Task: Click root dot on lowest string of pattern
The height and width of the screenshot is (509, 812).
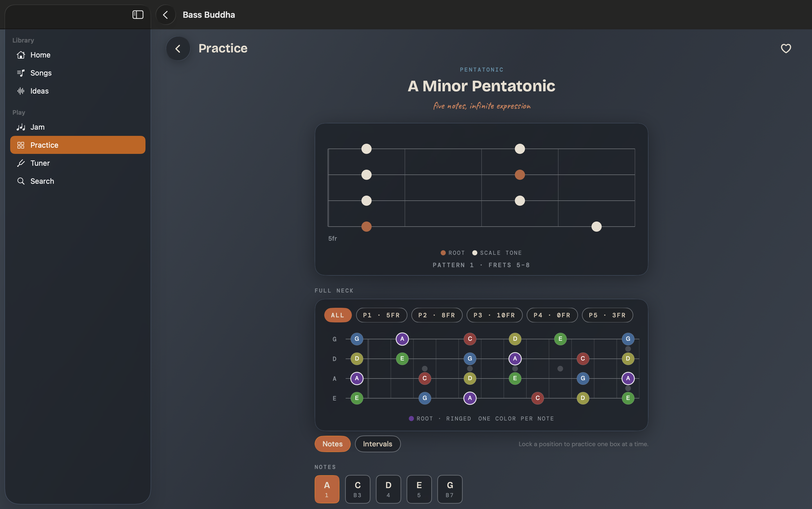Action: 367,227
